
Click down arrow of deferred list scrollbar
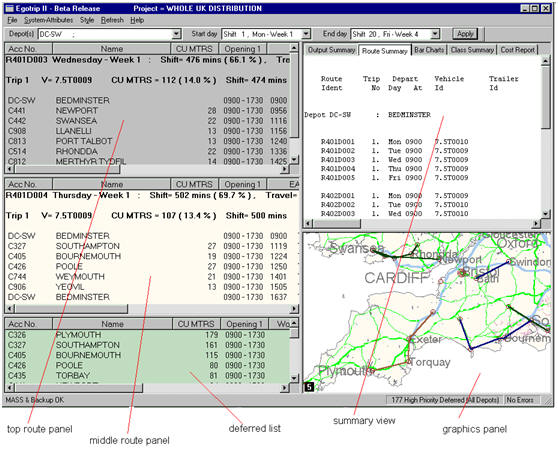pyautogui.click(x=294, y=378)
